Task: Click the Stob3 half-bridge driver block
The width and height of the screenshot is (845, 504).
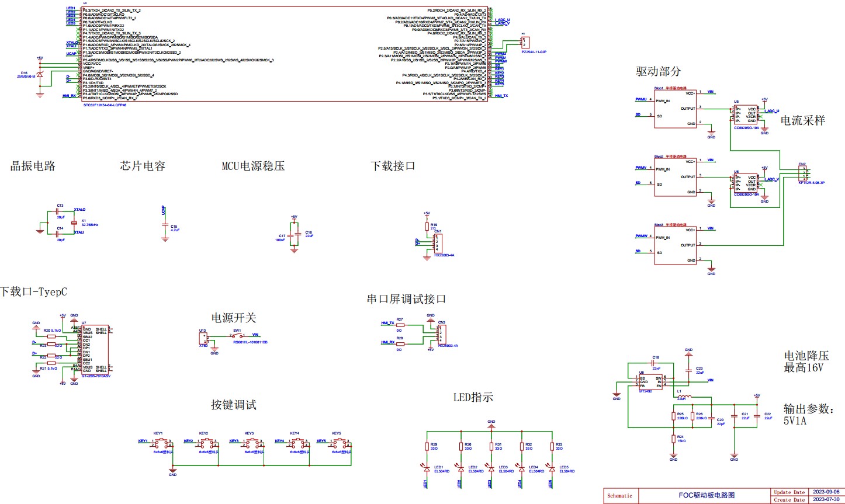Action: [675, 245]
